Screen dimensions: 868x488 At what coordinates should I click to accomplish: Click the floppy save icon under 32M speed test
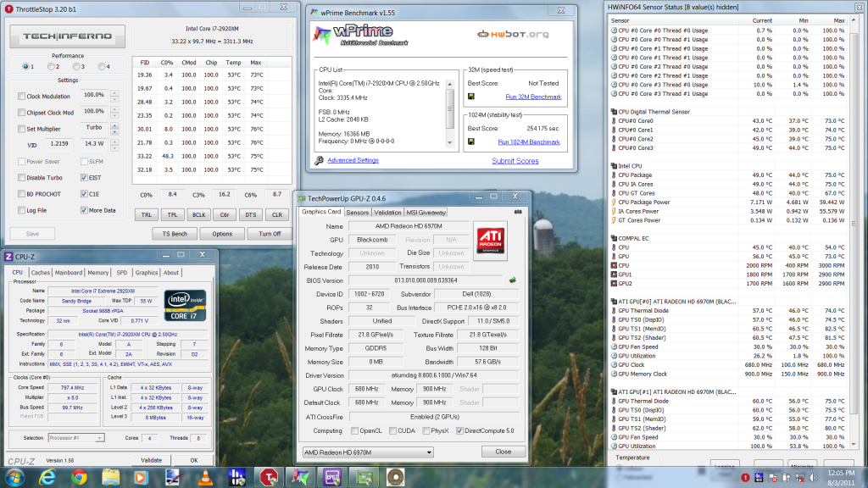pyautogui.click(x=471, y=97)
